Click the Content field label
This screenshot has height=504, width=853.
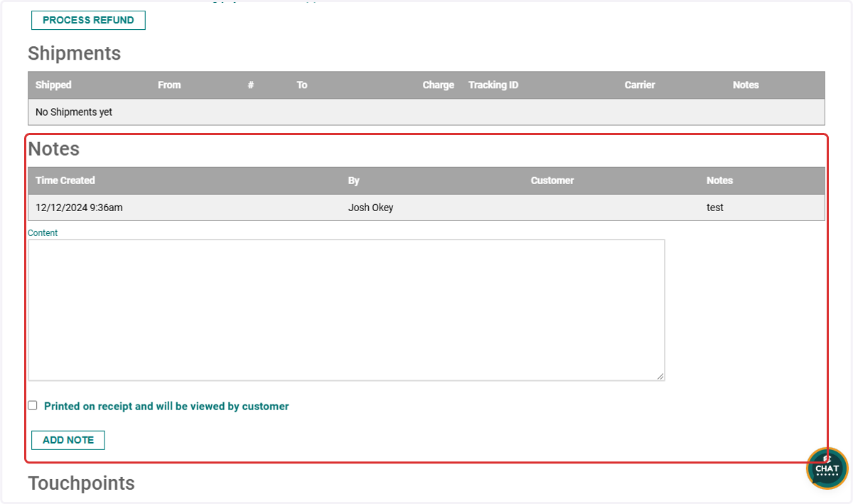pyautogui.click(x=43, y=232)
